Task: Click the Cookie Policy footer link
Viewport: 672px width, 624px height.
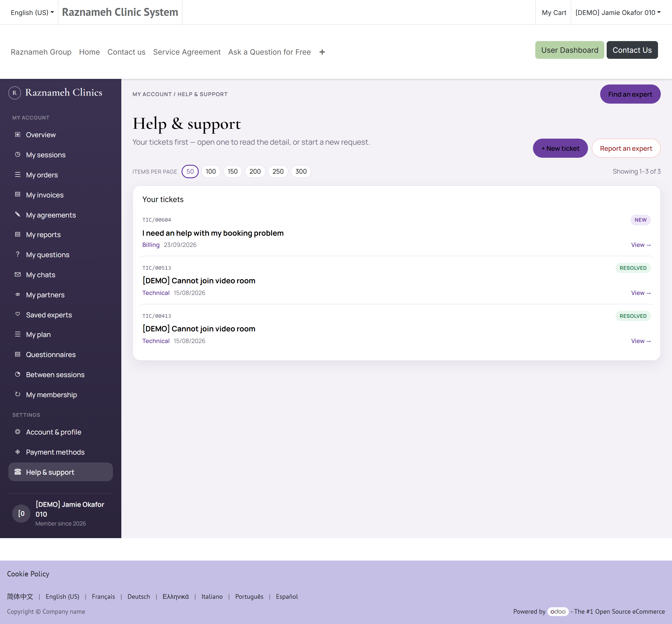Action: tap(28, 574)
